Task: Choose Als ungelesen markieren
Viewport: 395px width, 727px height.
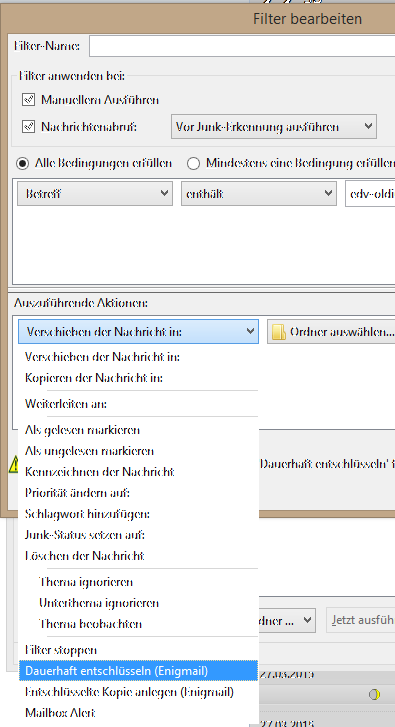Action: coord(139,451)
